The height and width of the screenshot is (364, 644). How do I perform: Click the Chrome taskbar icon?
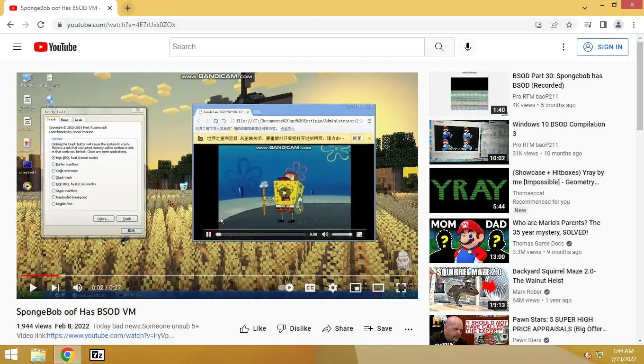pos(67,355)
